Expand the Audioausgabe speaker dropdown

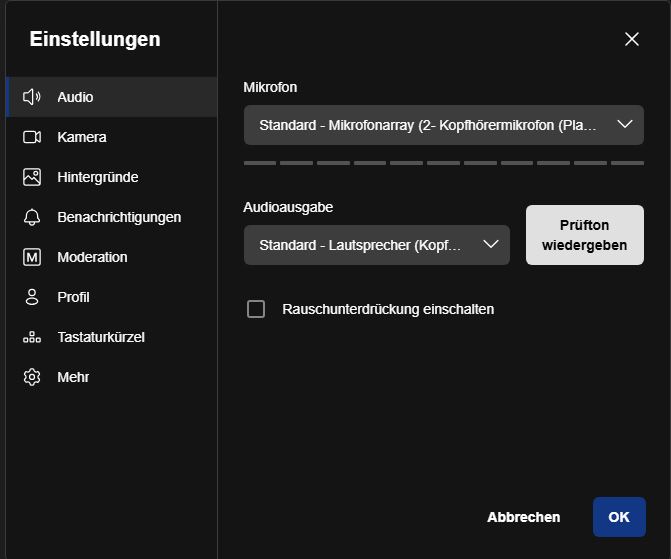tap(377, 245)
